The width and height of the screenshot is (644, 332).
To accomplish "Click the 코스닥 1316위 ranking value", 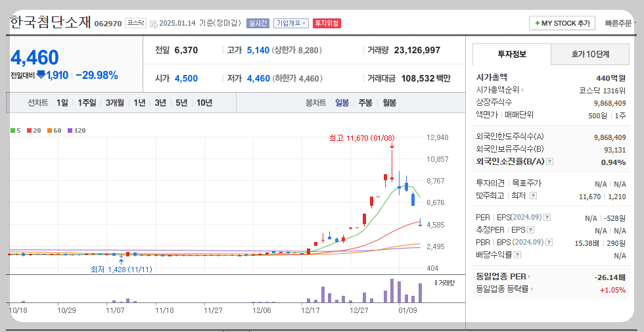I will pos(603,91).
